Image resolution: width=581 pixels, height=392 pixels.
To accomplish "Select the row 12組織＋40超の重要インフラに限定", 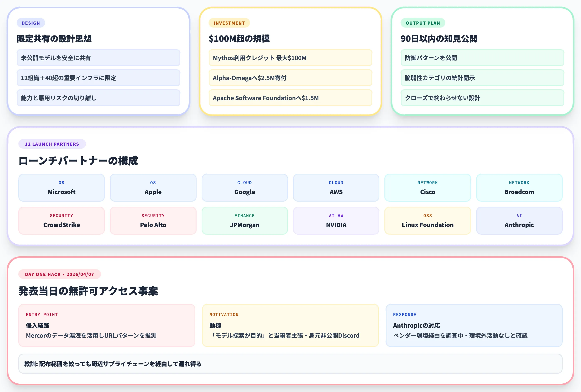I will 99,78.
